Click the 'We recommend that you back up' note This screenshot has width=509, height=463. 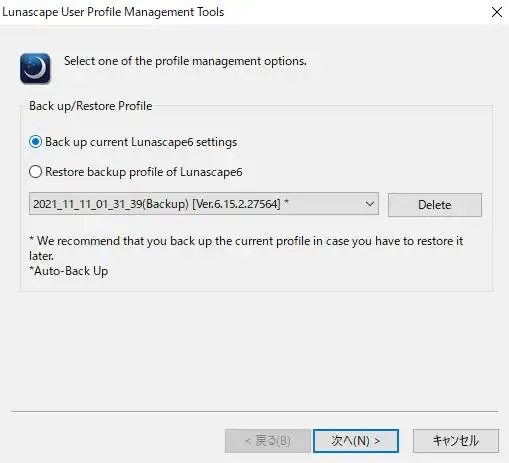click(x=246, y=248)
